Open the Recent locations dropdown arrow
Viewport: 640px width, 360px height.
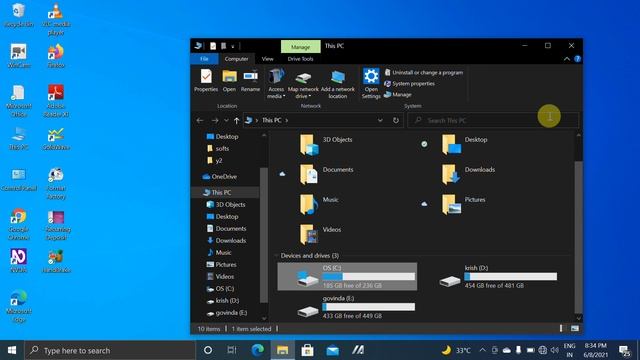coord(226,120)
